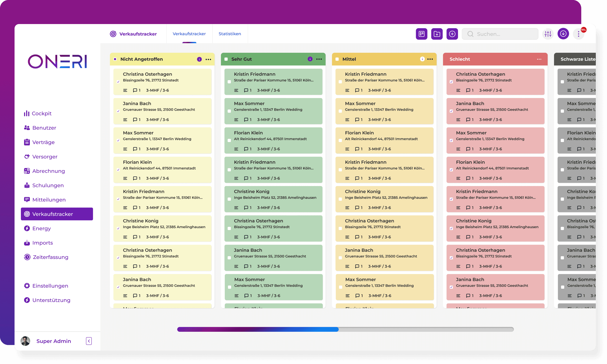Open the Schlecht column three-dot menu
The image size is (607, 364).
coord(539,59)
